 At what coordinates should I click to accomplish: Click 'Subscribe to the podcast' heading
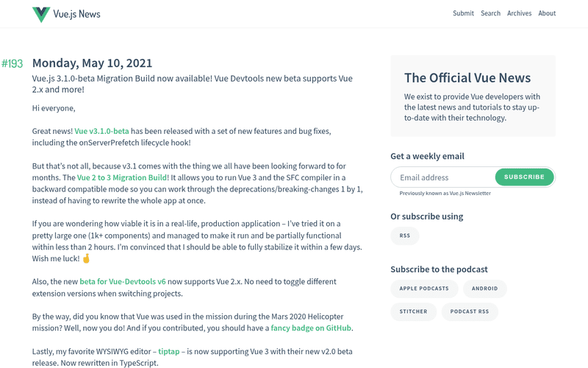click(439, 269)
